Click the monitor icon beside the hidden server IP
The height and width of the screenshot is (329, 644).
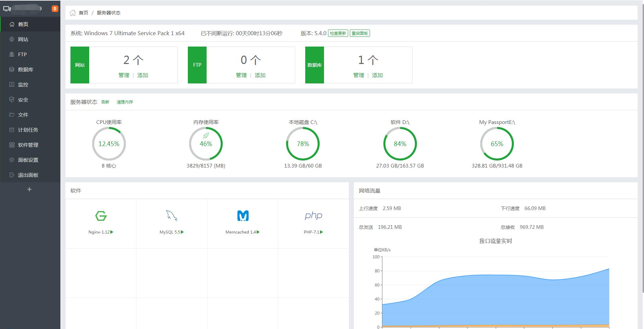(7, 9)
